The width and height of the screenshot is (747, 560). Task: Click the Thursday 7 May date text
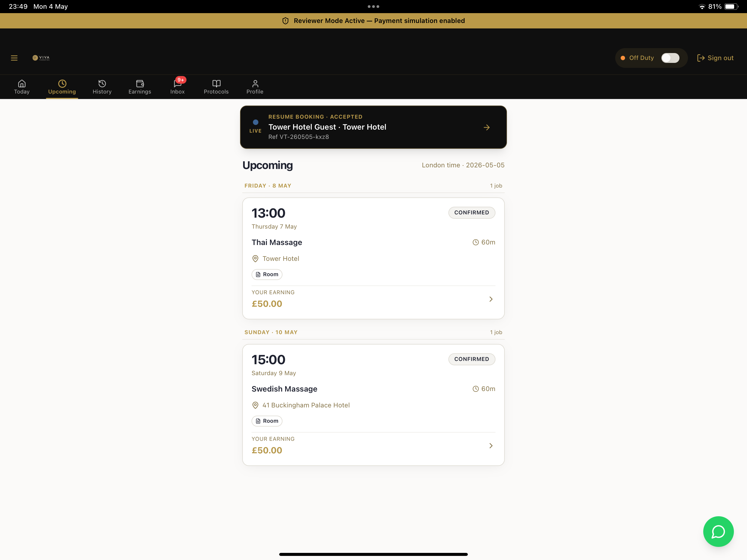click(274, 227)
